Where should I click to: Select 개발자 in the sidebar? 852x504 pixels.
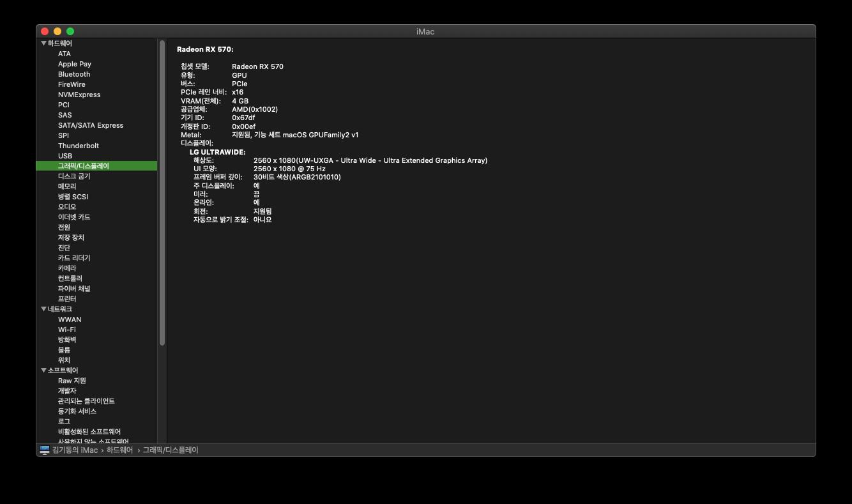67,391
